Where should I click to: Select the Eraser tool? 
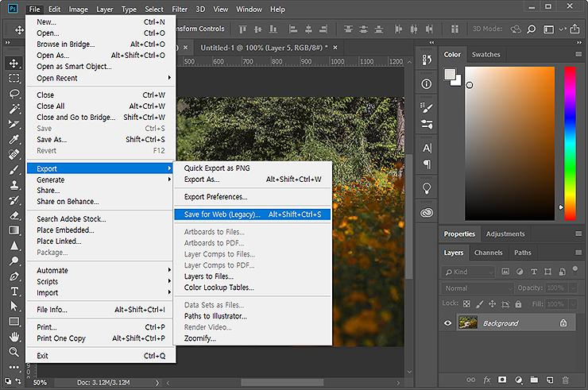tap(14, 215)
